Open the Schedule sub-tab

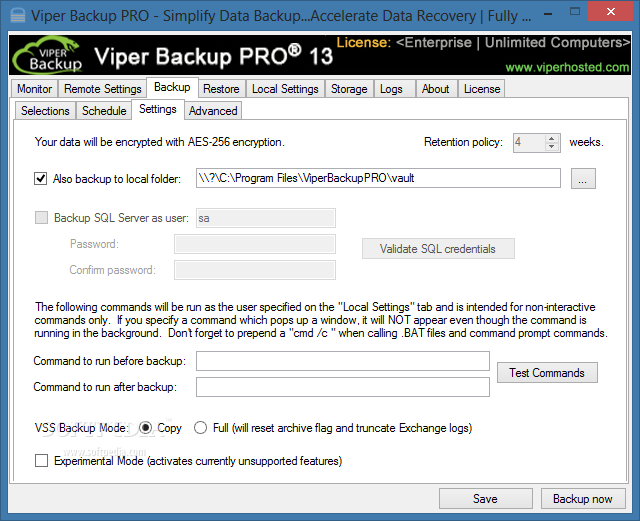(x=104, y=111)
